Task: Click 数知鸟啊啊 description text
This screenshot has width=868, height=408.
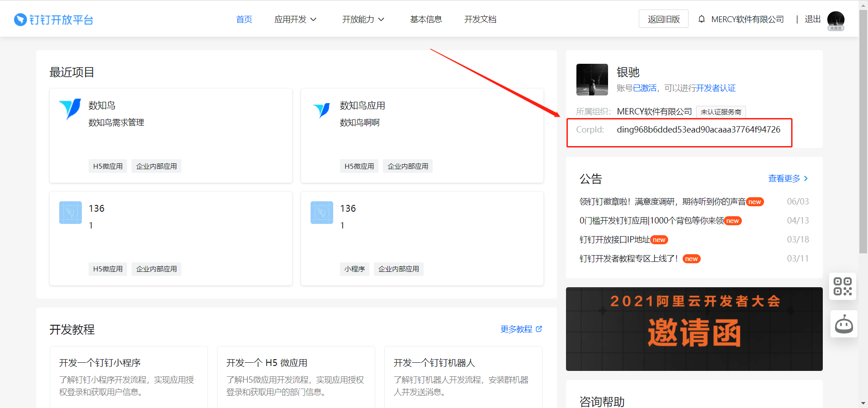Action: (360, 123)
